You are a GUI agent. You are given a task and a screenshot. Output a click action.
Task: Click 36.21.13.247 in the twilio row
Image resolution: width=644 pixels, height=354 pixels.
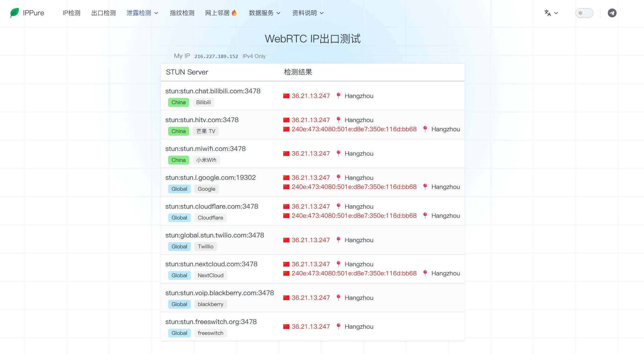pyautogui.click(x=311, y=240)
